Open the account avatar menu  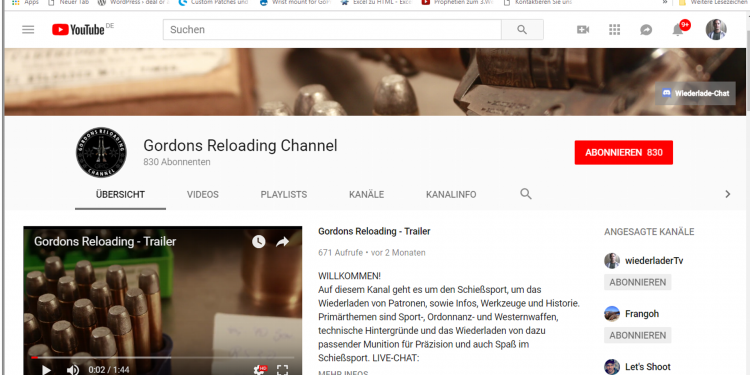coord(716,30)
